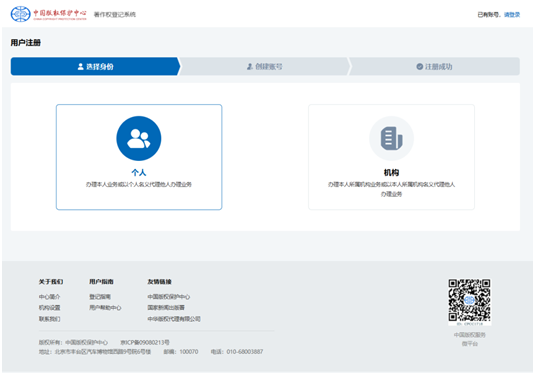Click the postal code 100070 text
This screenshot has width=535, height=375.
189,351
